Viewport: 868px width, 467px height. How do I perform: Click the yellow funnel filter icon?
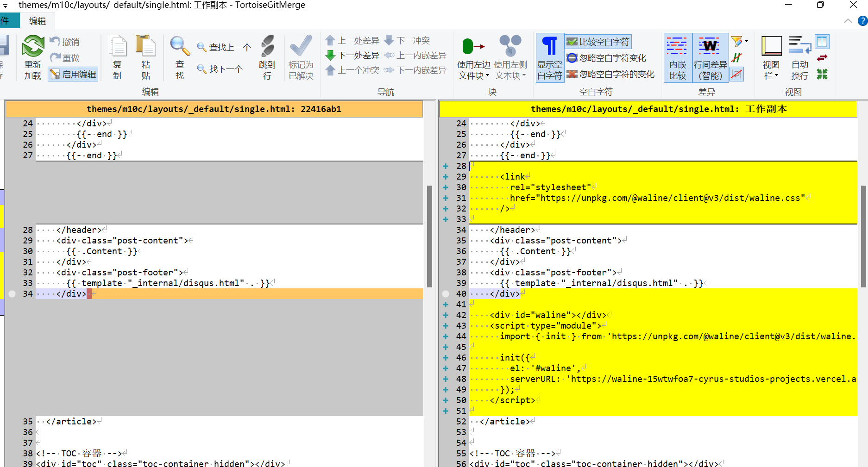point(736,42)
